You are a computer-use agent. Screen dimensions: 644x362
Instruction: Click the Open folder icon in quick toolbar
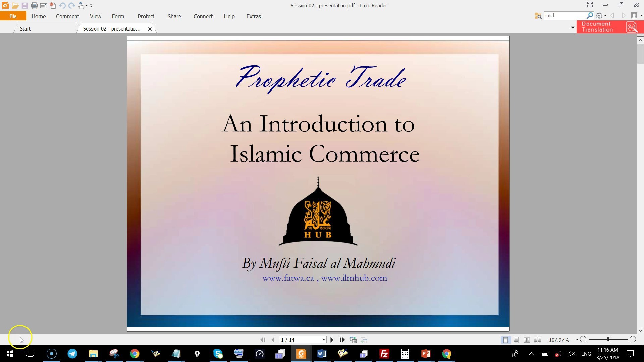tap(15, 6)
